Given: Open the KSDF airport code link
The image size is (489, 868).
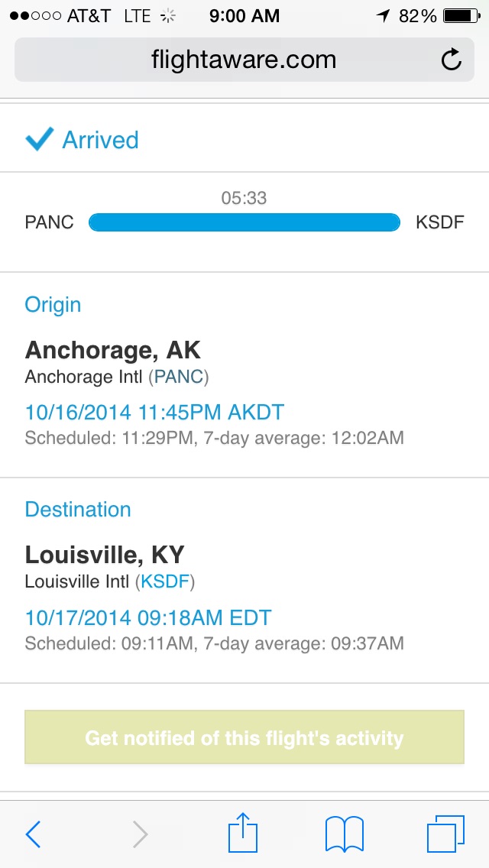Looking at the screenshot, I should (165, 581).
